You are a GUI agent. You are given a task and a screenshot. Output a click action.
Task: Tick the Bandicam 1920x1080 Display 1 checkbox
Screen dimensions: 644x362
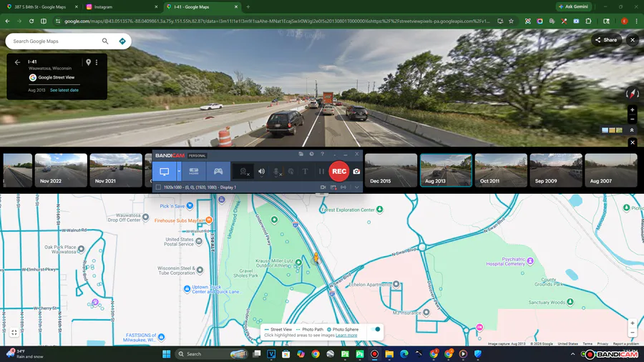tap(158, 187)
